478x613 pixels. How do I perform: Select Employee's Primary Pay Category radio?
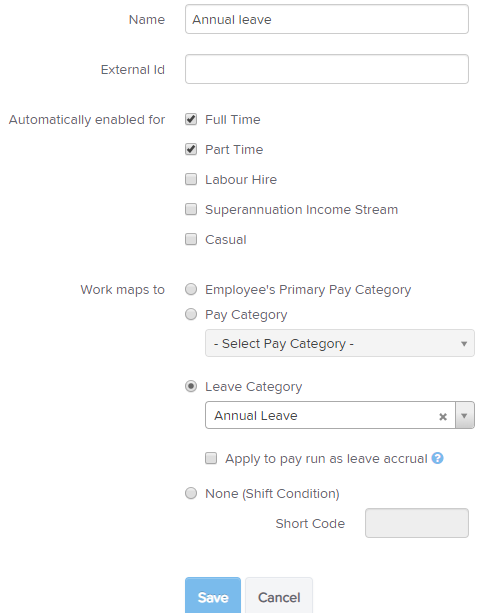click(191, 289)
